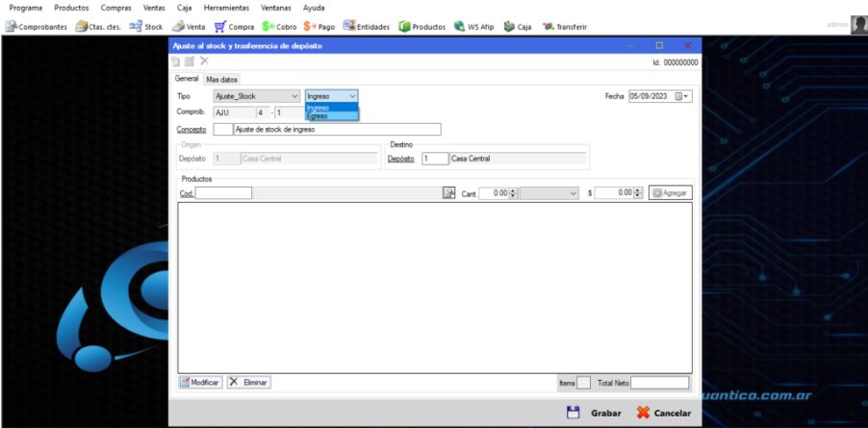Click the Cancelar red X icon
Viewport: 868px width, 428px height.
[x=643, y=413]
